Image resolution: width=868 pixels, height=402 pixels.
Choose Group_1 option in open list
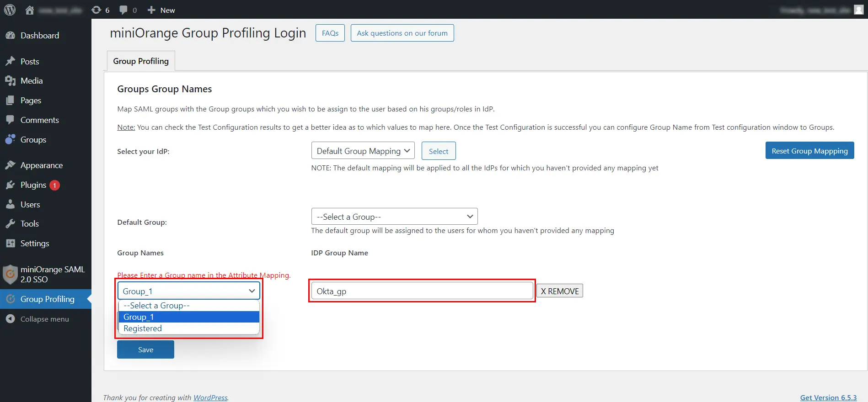pyautogui.click(x=189, y=317)
